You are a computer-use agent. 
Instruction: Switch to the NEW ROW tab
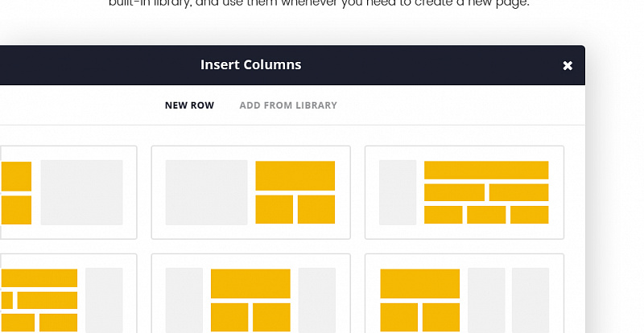coord(189,105)
